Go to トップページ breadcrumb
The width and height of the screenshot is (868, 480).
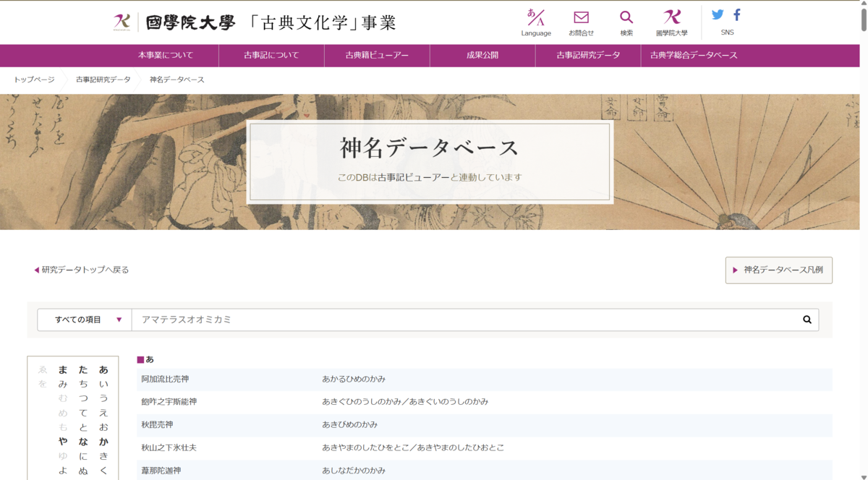coord(34,80)
